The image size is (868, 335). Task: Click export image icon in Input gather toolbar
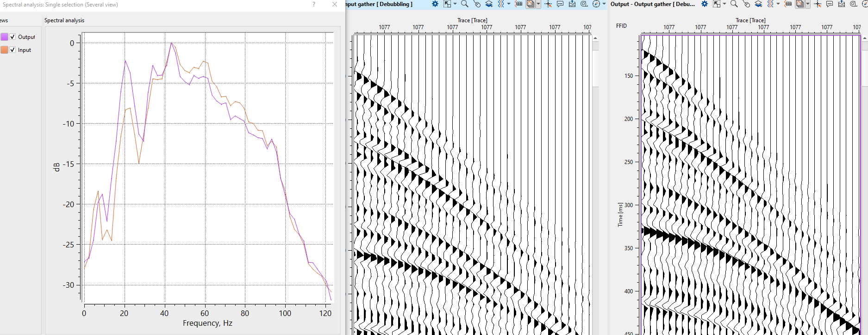572,4
